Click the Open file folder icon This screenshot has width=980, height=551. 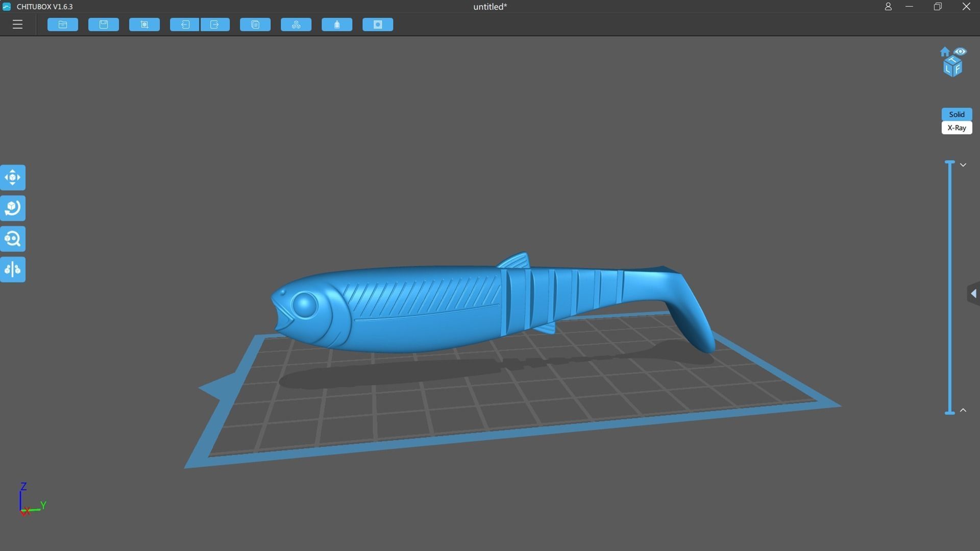[63, 24]
